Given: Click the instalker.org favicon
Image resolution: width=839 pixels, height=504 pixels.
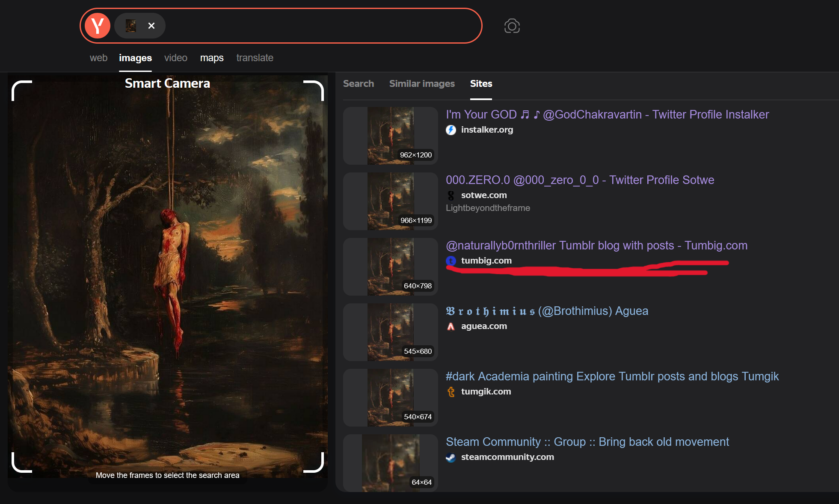Looking at the screenshot, I should pos(451,130).
